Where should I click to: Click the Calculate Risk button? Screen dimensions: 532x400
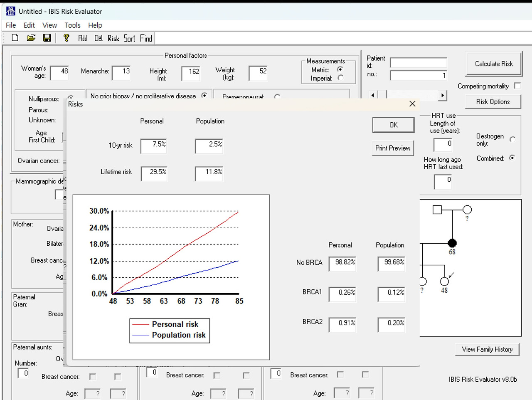tap(494, 64)
